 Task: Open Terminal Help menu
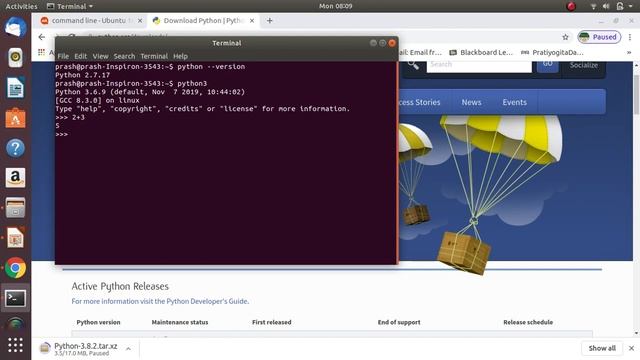click(180, 56)
